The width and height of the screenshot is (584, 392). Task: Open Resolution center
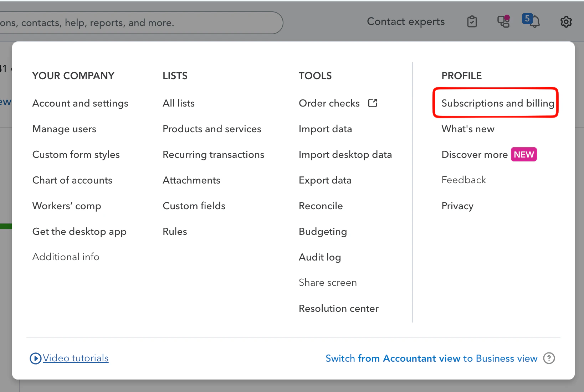[339, 309]
